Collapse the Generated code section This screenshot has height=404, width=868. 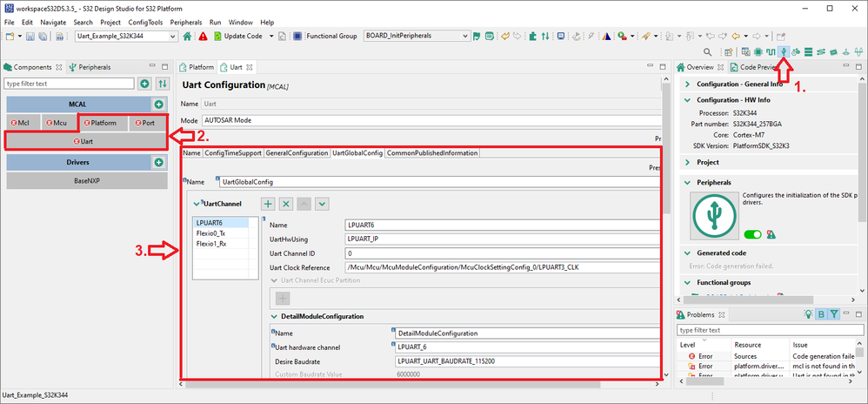(x=688, y=252)
